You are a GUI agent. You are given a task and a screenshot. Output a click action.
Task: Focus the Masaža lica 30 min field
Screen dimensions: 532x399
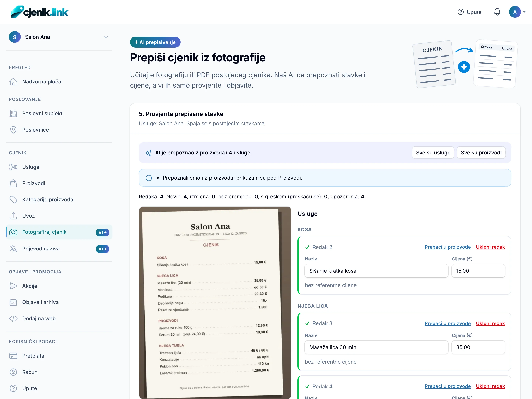376,347
